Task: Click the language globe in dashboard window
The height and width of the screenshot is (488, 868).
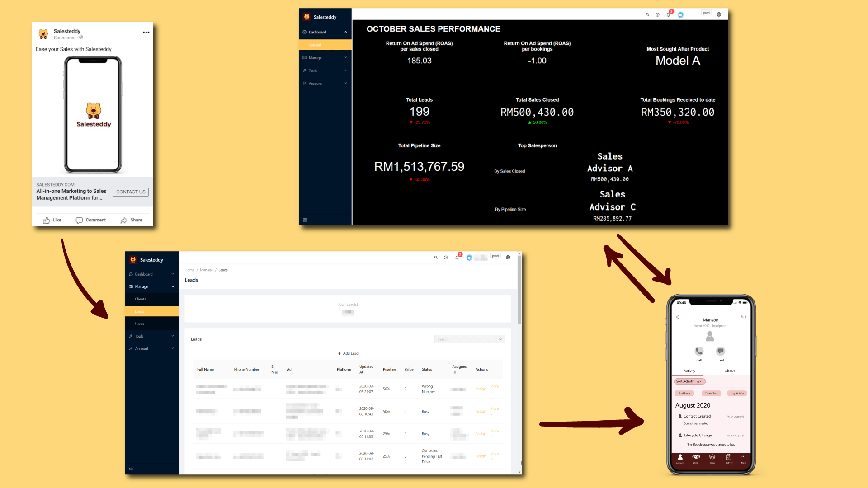Action: (719, 14)
